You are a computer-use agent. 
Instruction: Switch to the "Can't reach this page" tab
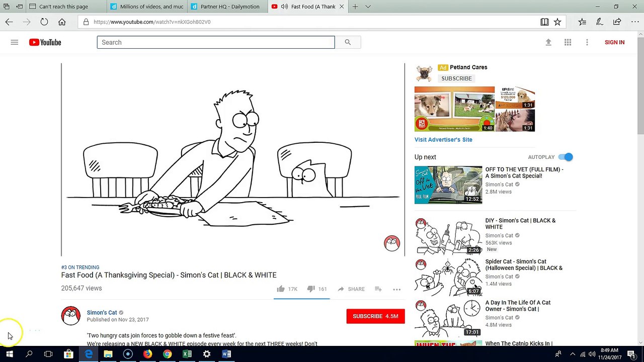point(64,7)
